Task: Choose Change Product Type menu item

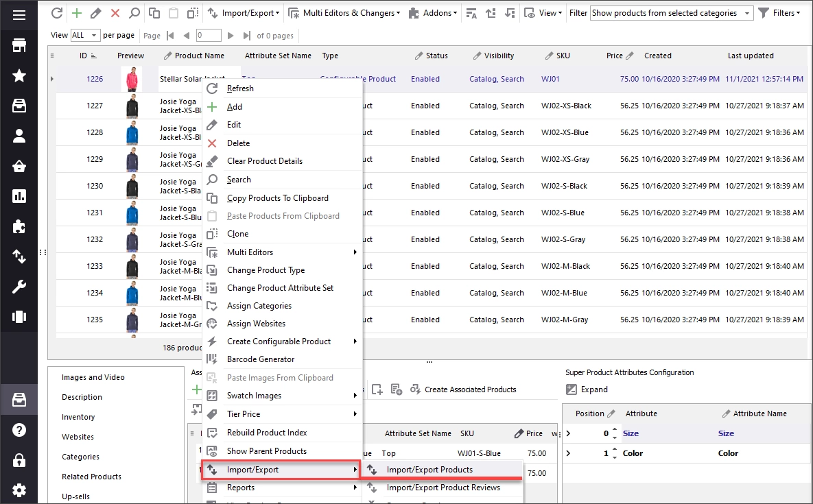Action: 282,270
